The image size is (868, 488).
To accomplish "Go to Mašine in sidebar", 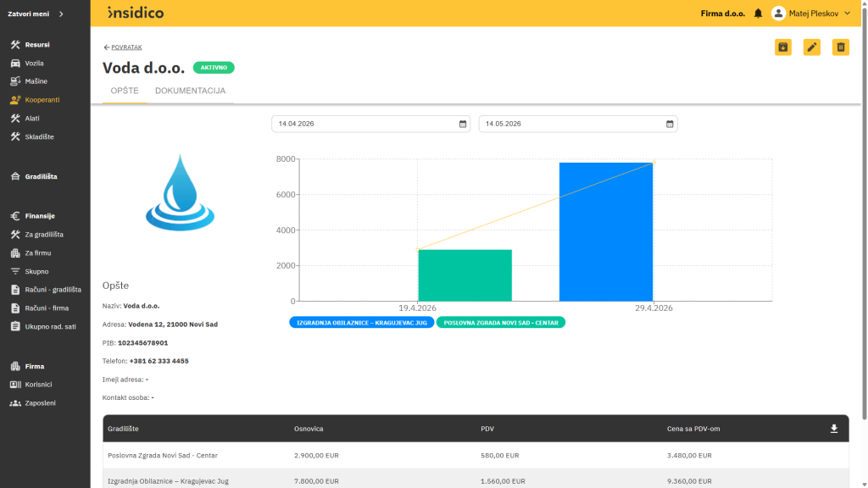I will pyautogui.click(x=36, y=81).
